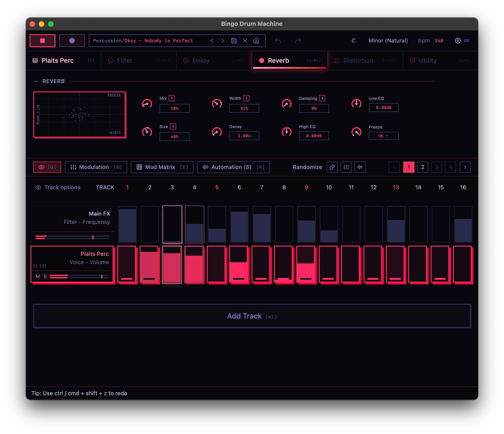Open the Freeze ON dropdown
Viewport: 504px width, 434px height.
(x=383, y=136)
